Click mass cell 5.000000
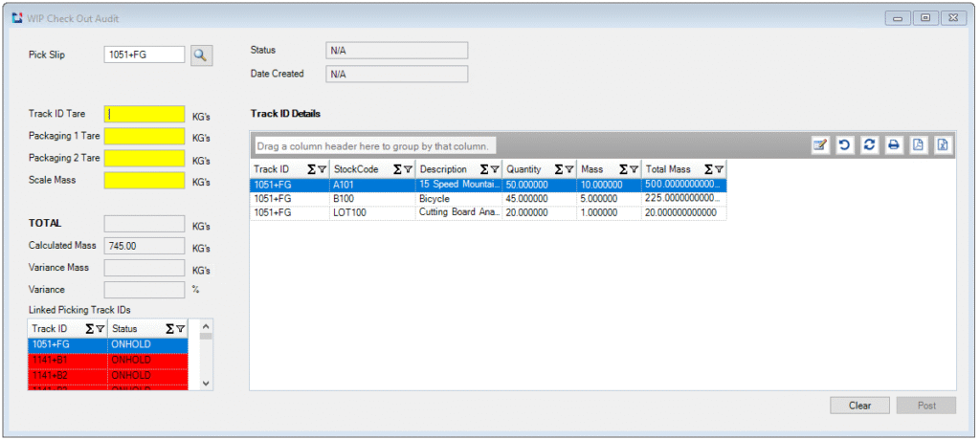The width and height of the screenshot is (980, 440). pyautogui.click(x=610, y=199)
